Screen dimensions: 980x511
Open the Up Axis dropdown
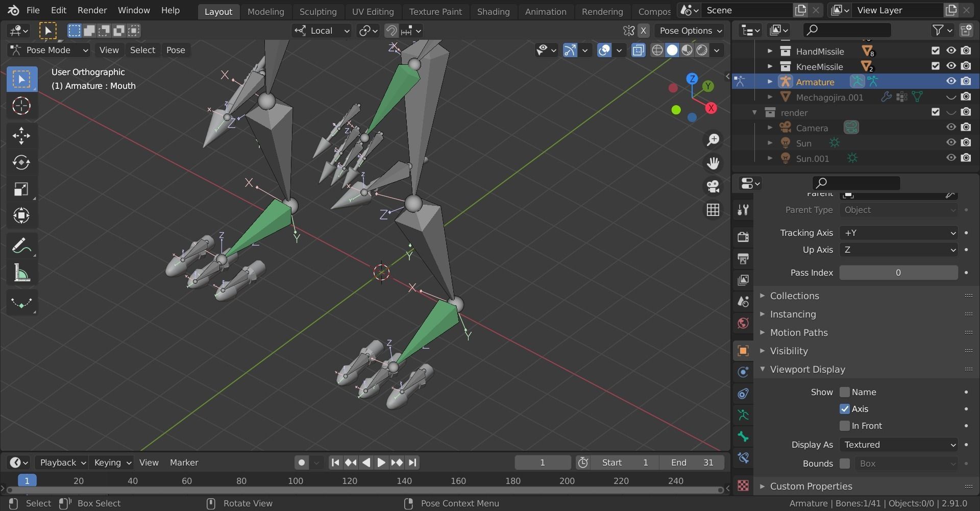(898, 250)
